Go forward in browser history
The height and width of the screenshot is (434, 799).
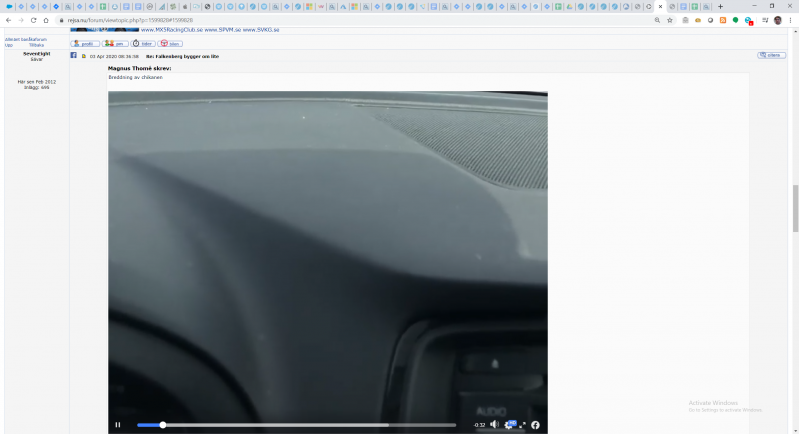click(21, 20)
